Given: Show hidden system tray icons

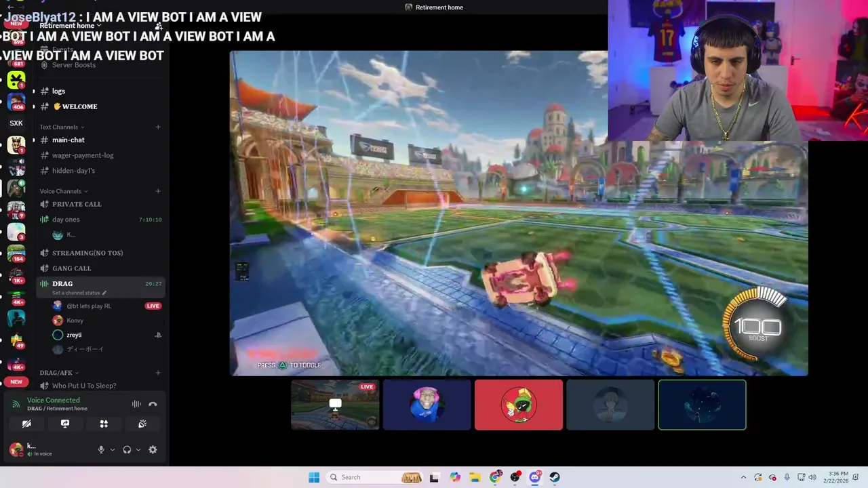Looking at the screenshot, I should click(744, 477).
